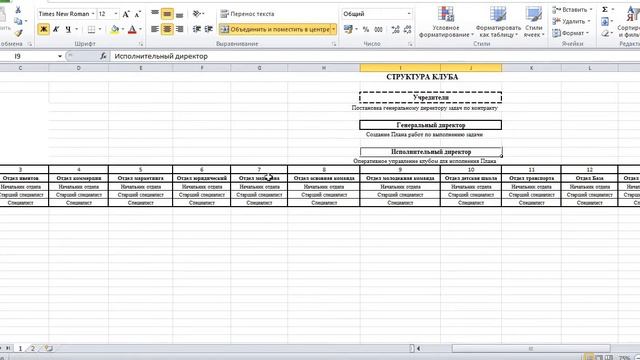This screenshot has height=360, width=640.
Task: Click the last sheet navigation arrow
Action: coord(8,348)
